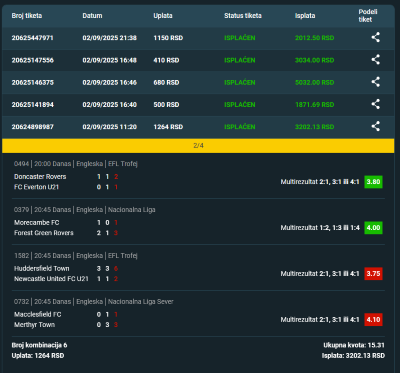
Task: Share ticket 20625447971
Action: click(x=376, y=37)
